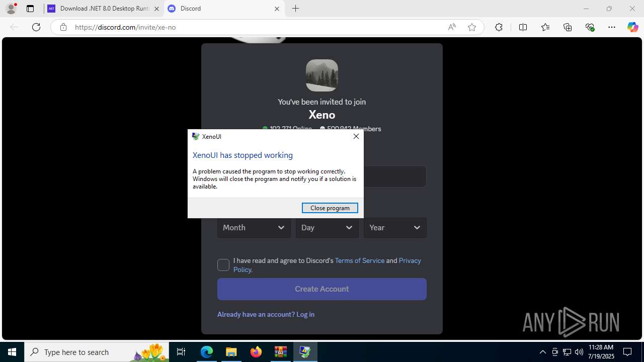644x362 pixels.
Task: Open Browser essentials icon
Action: (590, 27)
